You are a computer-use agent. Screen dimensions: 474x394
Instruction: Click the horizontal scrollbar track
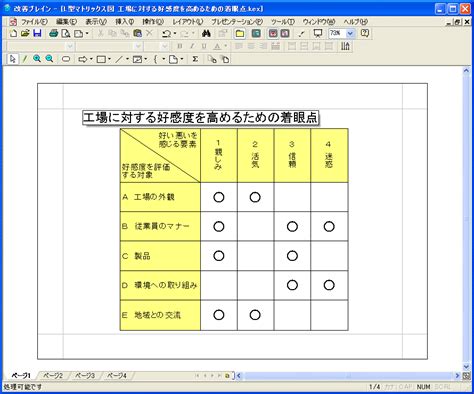(x=347, y=376)
